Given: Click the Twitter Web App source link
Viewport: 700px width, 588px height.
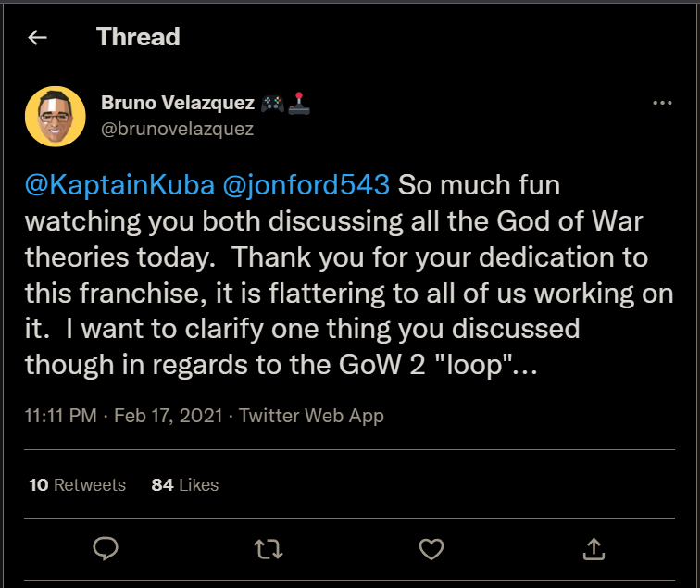Looking at the screenshot, I should coord(311,416).
